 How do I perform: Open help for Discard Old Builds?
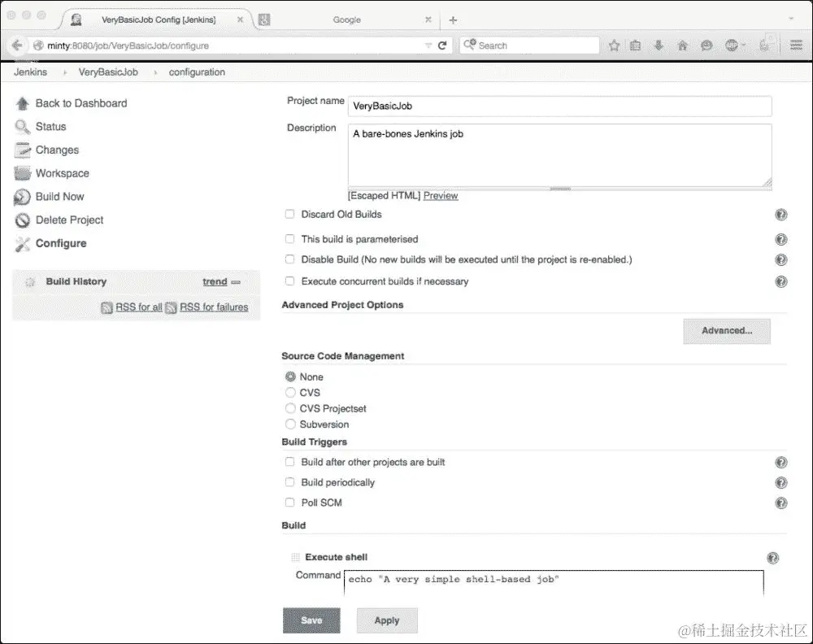(x=780, y=215)
